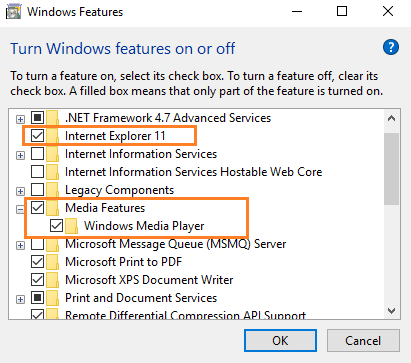
Task: Select the Internet Explorer 11 label
Action: point(115,136)
